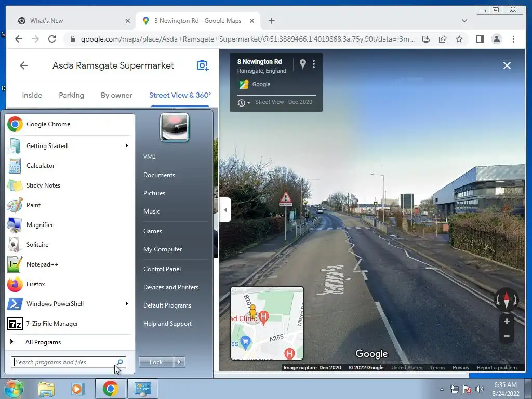This screenshot has width=532, height=399.
Task: Launch Notepad++ from the Start menu
Action: [x=70, y=264]
